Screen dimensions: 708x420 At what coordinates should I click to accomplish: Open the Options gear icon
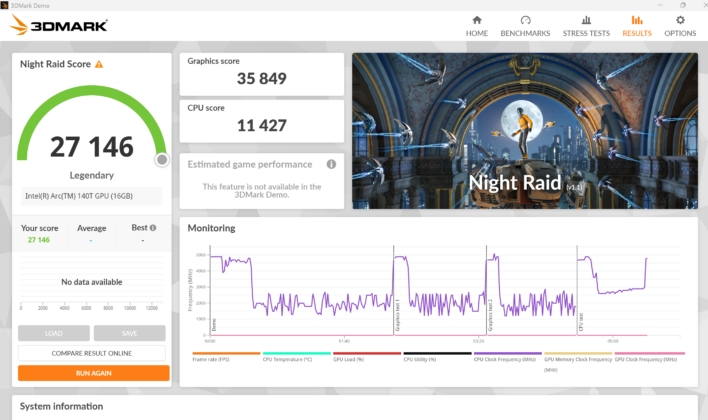680,20
